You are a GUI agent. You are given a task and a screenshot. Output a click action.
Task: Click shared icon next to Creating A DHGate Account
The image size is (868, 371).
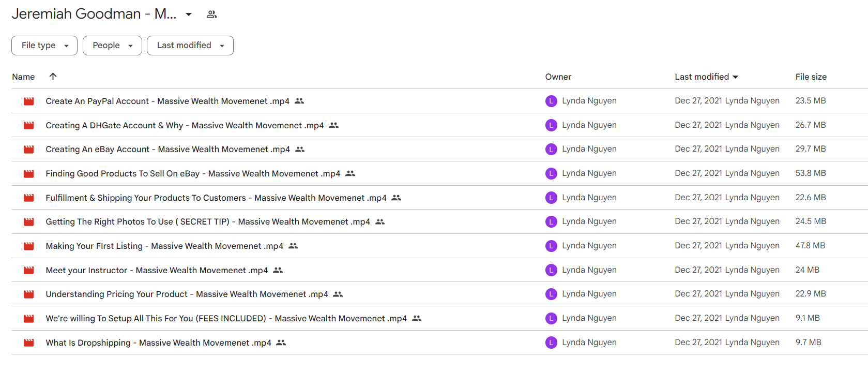[x=334, y=125]
